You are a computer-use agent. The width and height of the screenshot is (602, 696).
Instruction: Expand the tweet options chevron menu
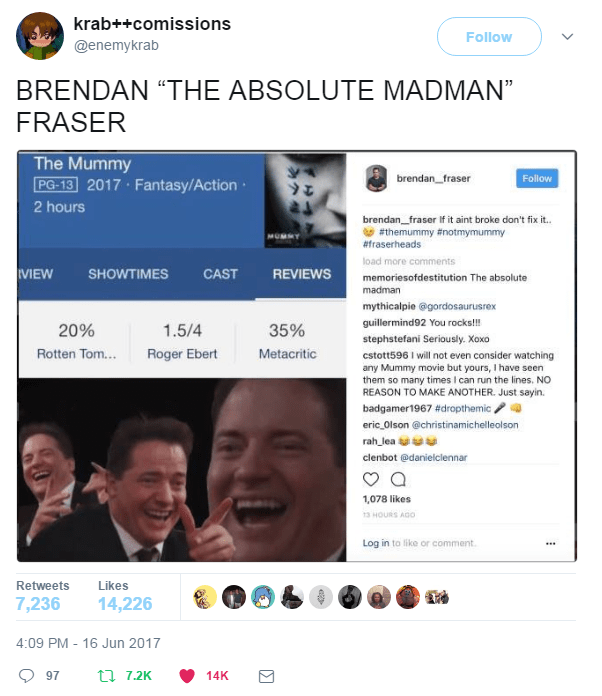(x=567, y=36)
